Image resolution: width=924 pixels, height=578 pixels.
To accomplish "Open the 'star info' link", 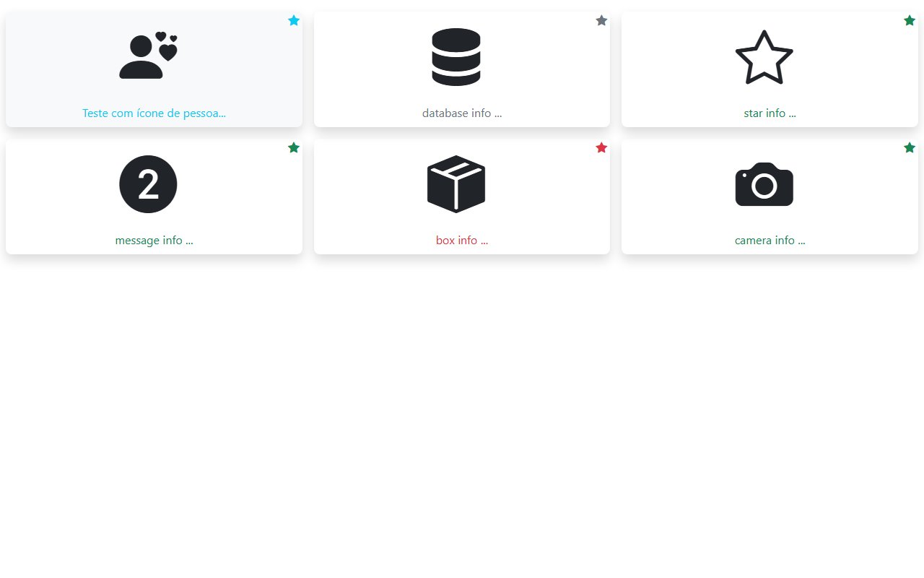I will click(x=770, y=113).
